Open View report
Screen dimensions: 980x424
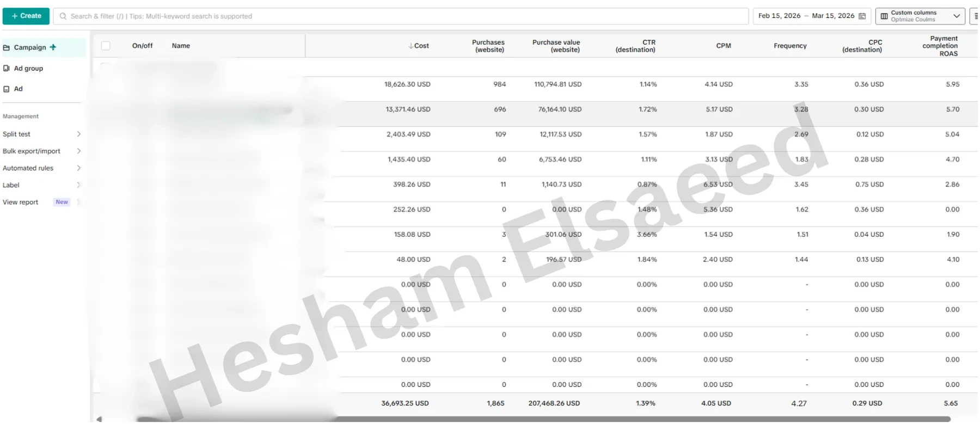pyautogui.click(x=21, y=202)
